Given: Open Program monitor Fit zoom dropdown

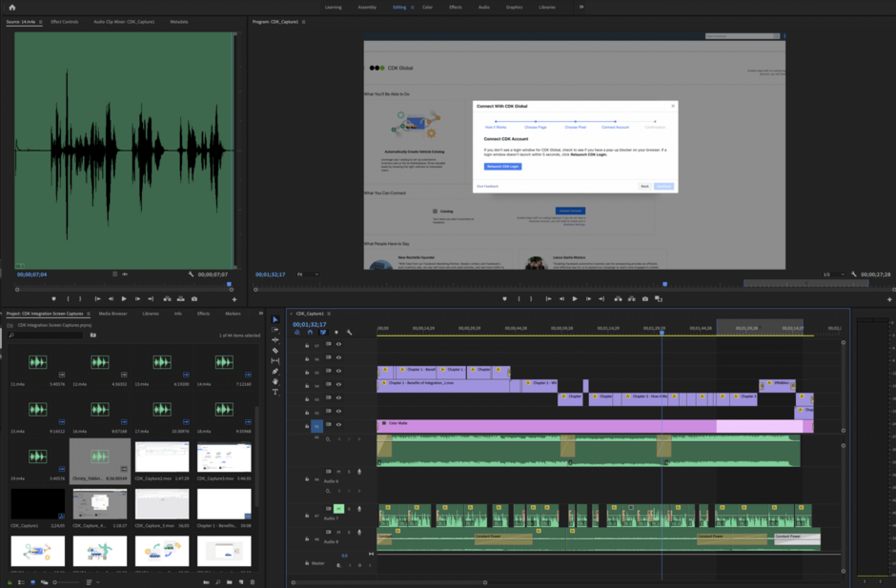Looking at the screenshot, I should [308, 274].
